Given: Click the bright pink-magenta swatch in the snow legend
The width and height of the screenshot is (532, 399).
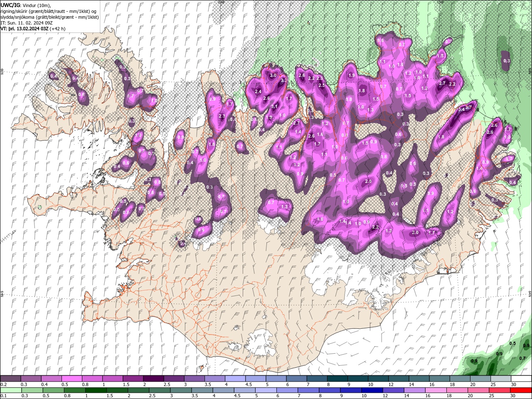Looking at the screenshot, I should (x=71, y=379).
